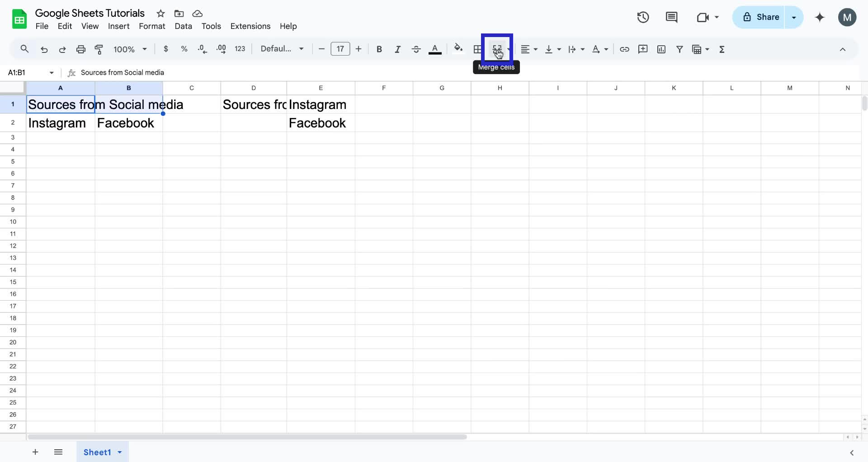The image size is (868, 462).
Task: Toggle bold formatting
Action: (x=379, y=49)
